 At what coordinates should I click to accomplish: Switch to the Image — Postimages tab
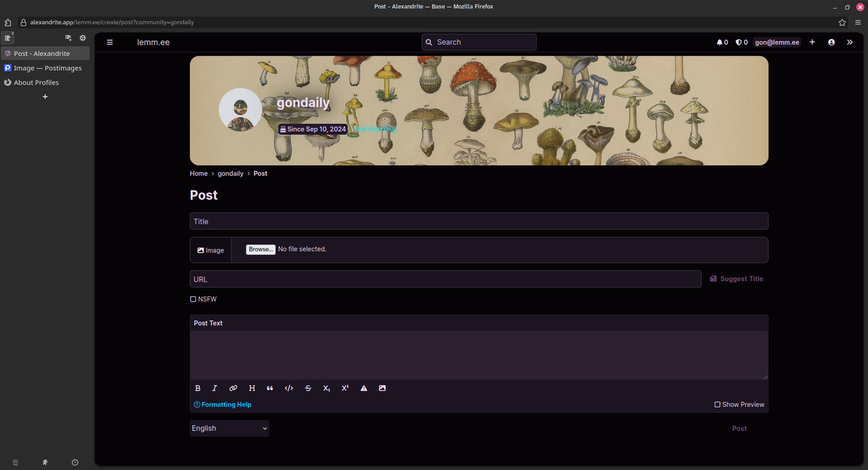[x=45, y=68]
